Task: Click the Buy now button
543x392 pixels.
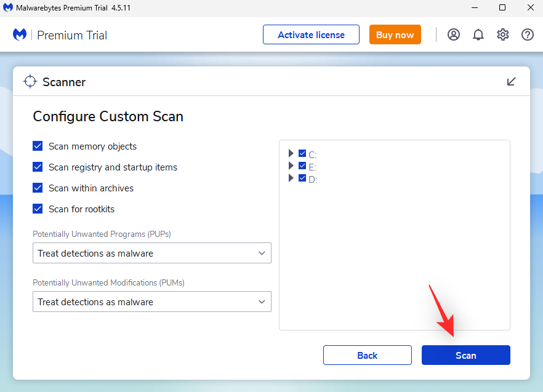Action: pos(395,34)
